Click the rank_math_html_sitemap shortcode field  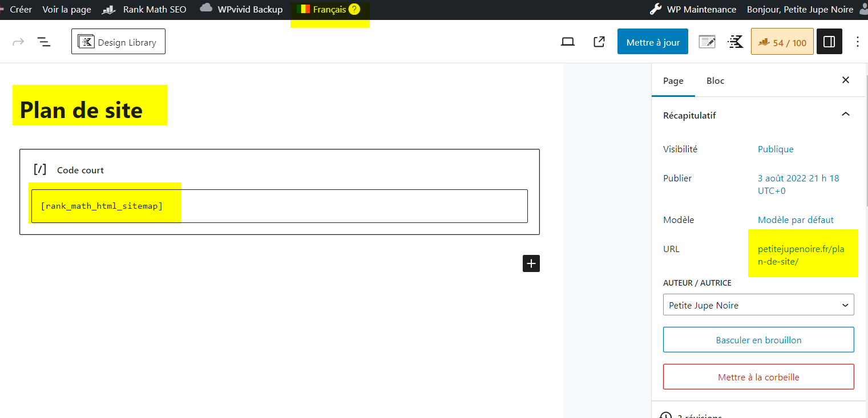point(280,206)
